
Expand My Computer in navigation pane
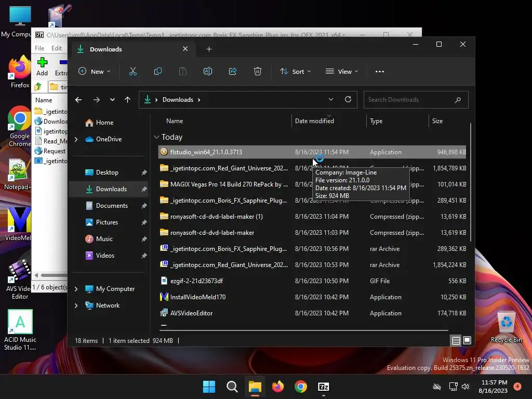(x=76, y=289)
